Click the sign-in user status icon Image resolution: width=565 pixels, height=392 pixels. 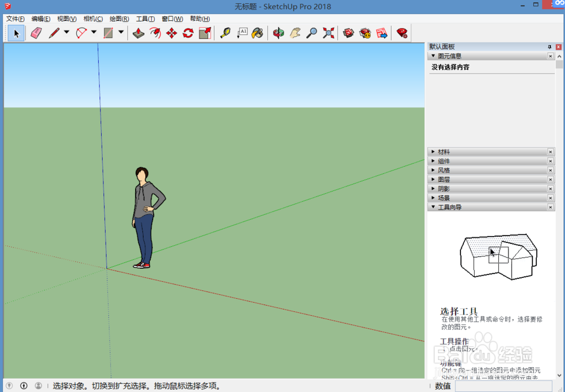[x=38, y=386]
